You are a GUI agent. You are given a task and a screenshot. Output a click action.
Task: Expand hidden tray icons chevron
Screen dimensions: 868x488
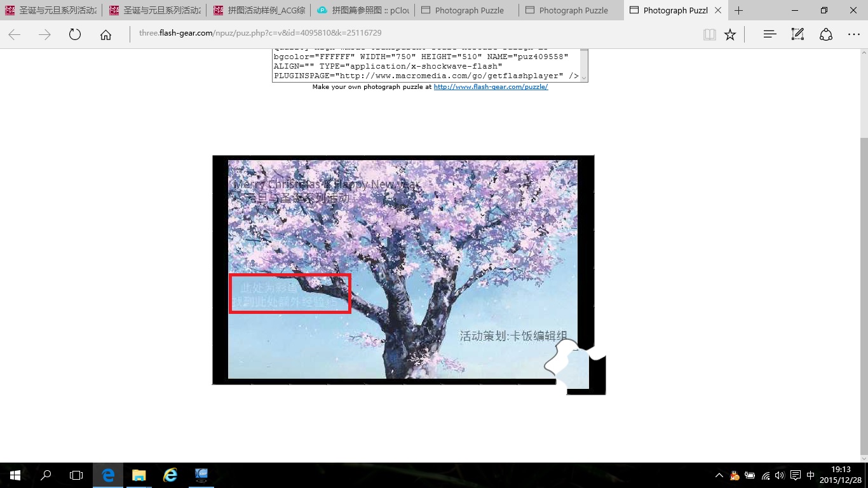[719, 475]
